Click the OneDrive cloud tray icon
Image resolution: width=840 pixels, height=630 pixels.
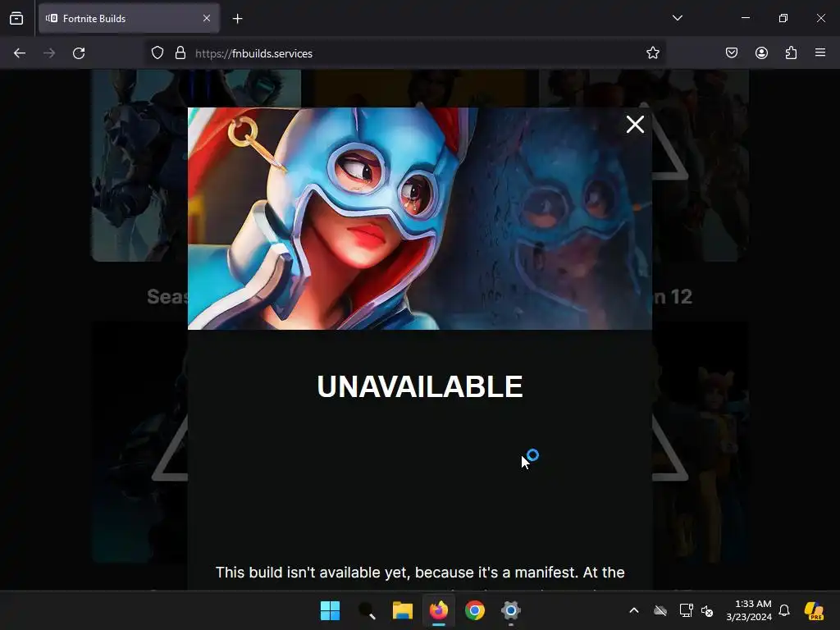click(660, 610)
